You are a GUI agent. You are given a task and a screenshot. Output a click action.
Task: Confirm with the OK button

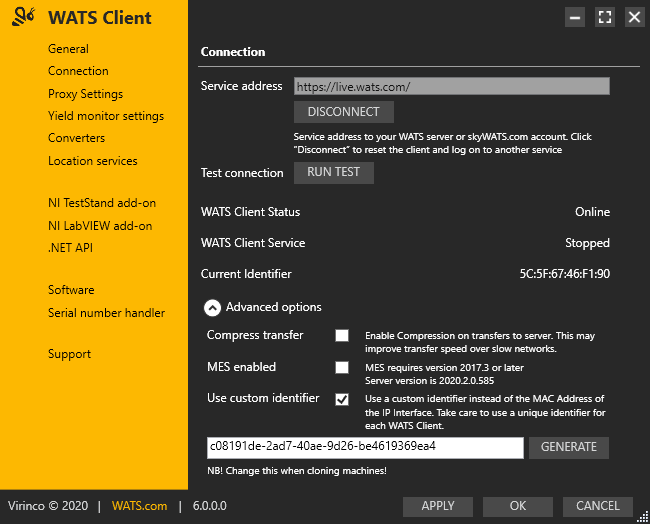tap(518, 506)
